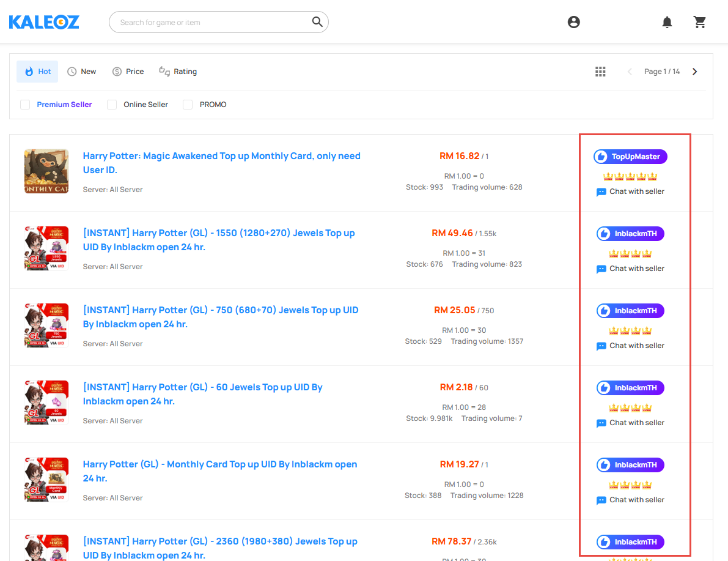The height and width of the screenshot is (561, 728).
Task: Click Chat with seller in RM 19.27 row
Action: point(636,500)
